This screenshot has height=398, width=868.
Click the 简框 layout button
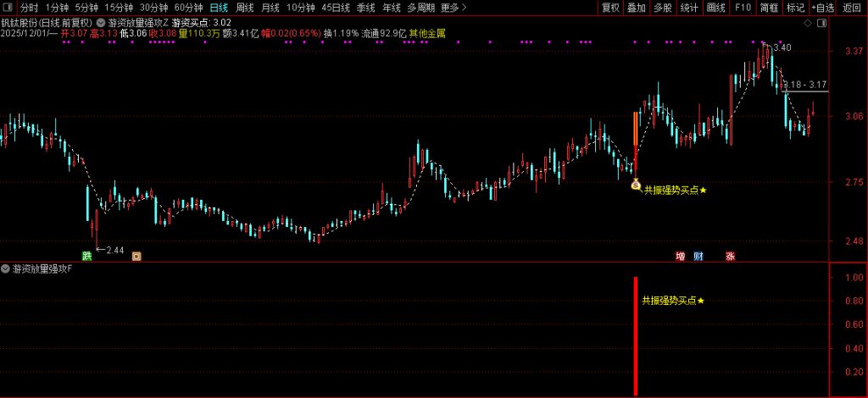[769, 8]
